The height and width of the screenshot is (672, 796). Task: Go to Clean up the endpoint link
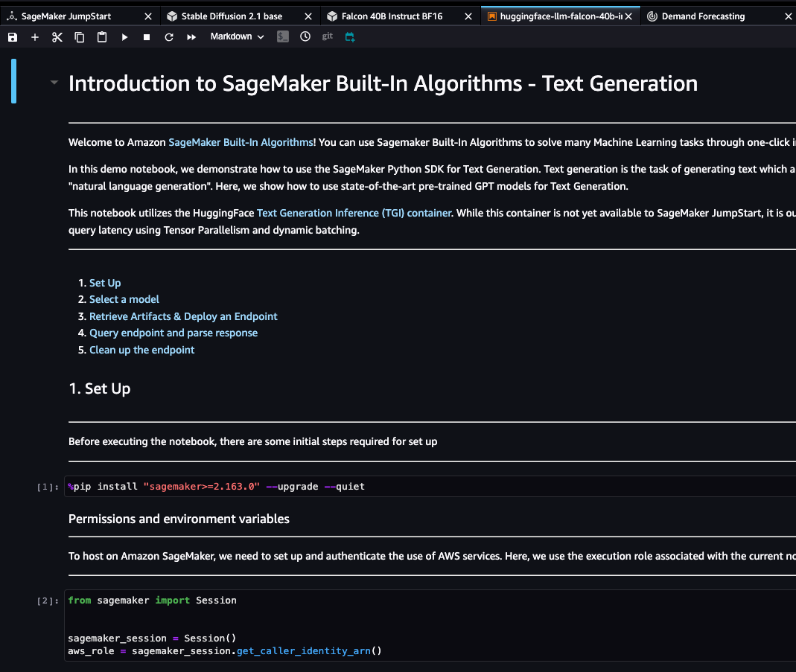click(x=141, y=350)
